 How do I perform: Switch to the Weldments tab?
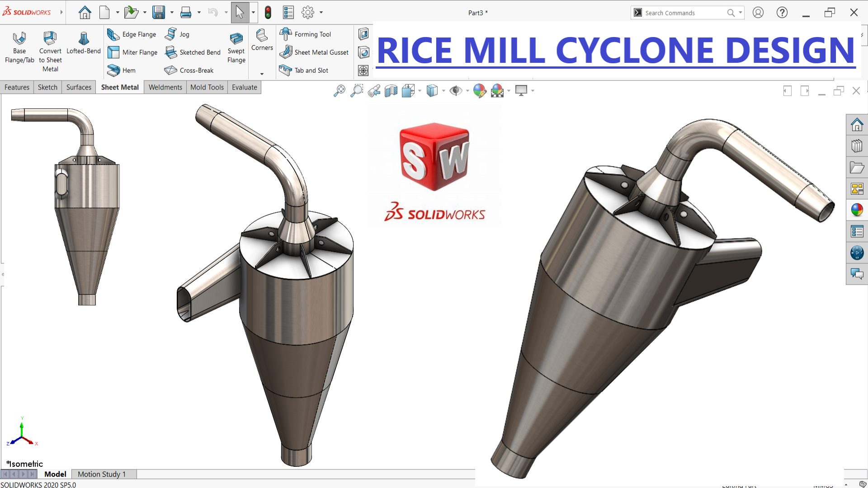165,87
